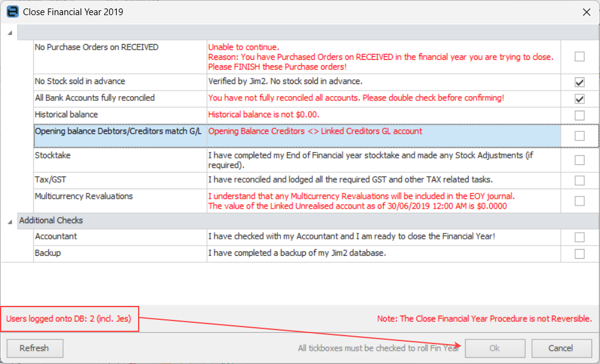Click the Cancel button
The height and width of the screenshot is (364, 600).
click(x=561, y=348)
